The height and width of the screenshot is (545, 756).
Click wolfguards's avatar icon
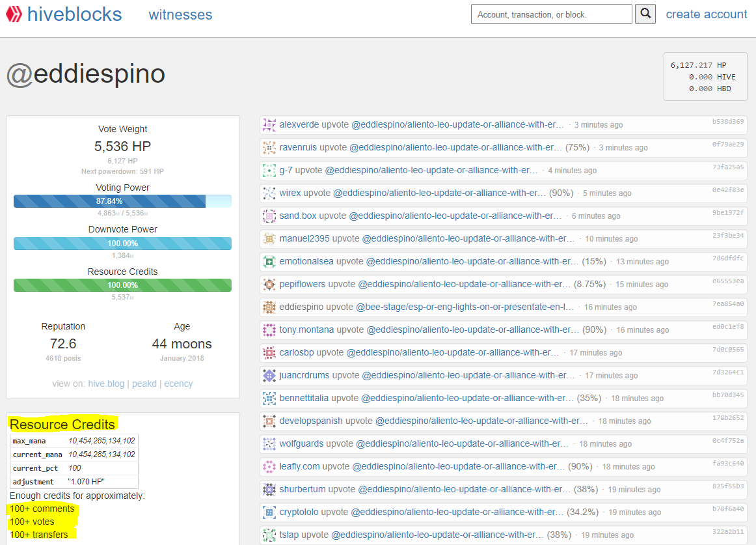coord(269,443)
